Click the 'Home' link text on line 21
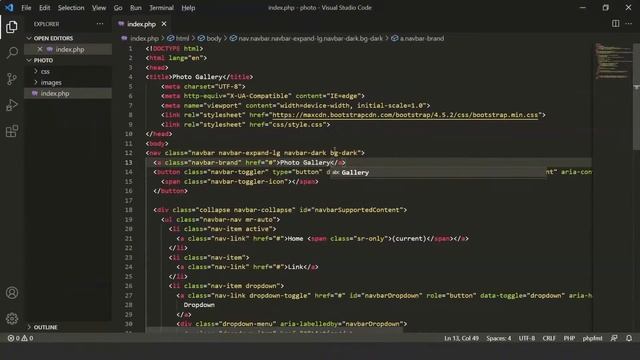This screenshot has height=360, width=640. tap(295, 238)
